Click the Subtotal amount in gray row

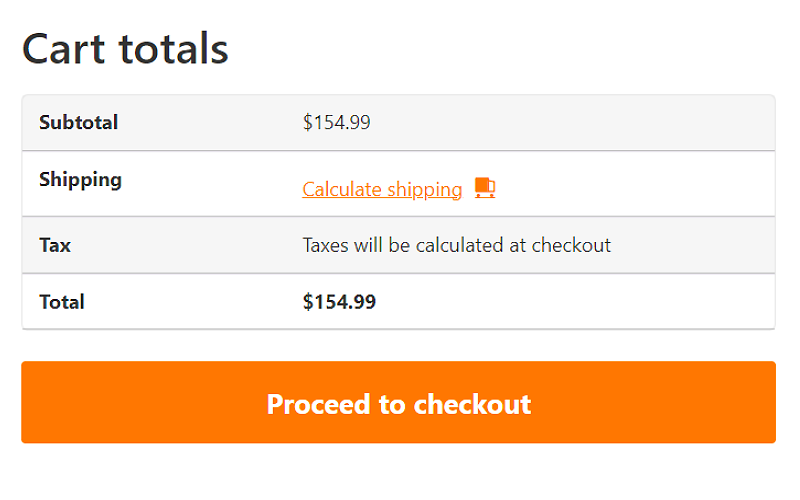(x=337, y=123)
